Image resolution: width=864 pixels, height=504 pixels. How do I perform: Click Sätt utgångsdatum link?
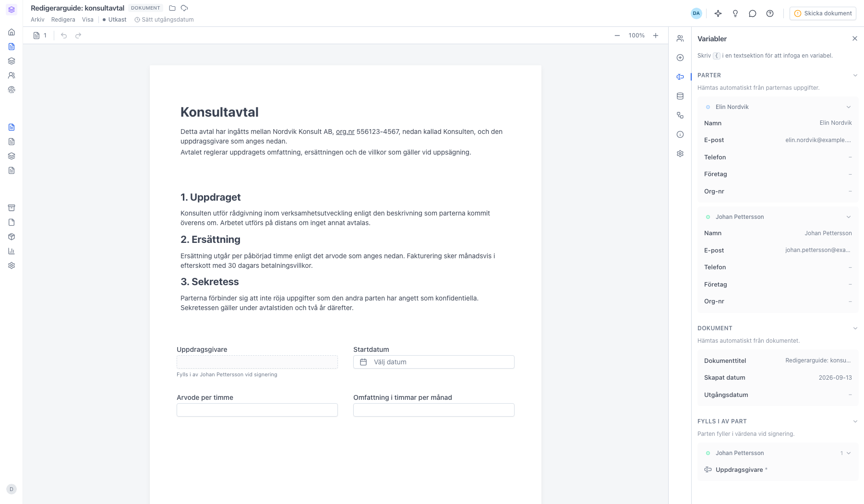[x=164, y=20]
